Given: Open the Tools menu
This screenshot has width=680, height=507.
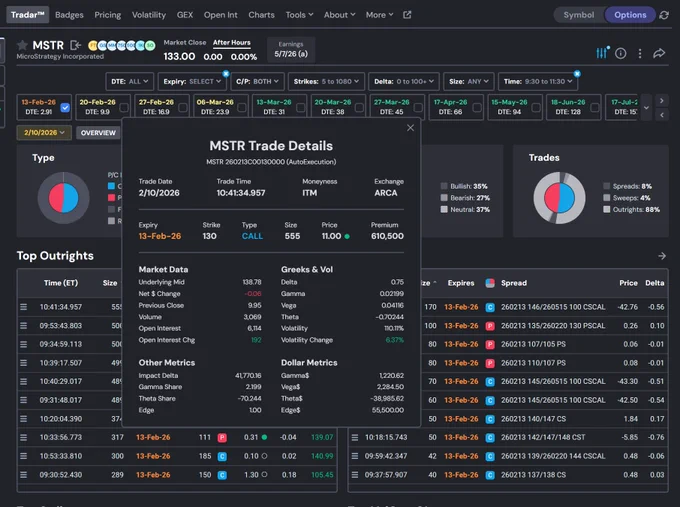Looking at the screenshot, I should (x=299, y=15).
